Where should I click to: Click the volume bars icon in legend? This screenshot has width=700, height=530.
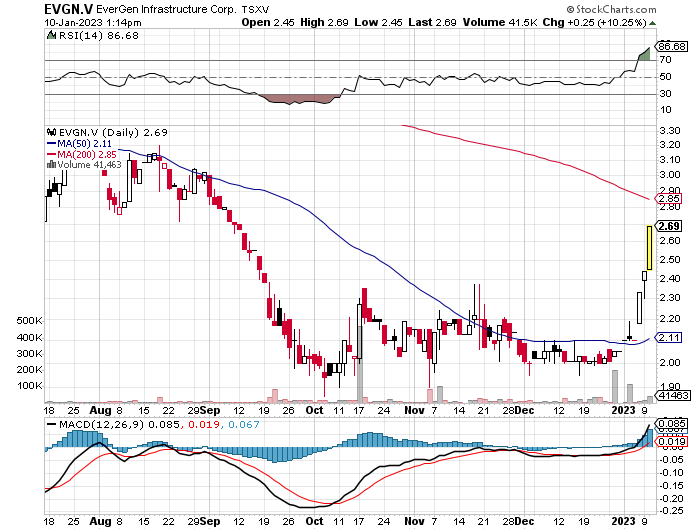pyautogui.click(x=51, y=164)
